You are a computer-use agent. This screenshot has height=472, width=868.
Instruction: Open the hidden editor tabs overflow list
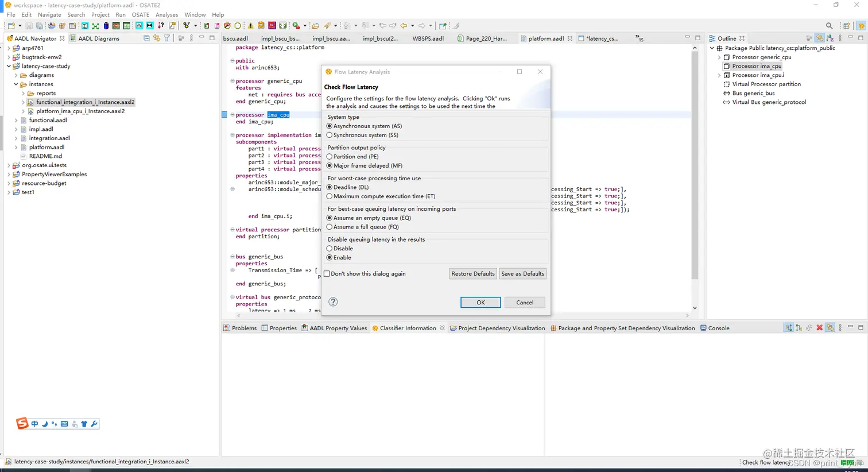point(639,38)
